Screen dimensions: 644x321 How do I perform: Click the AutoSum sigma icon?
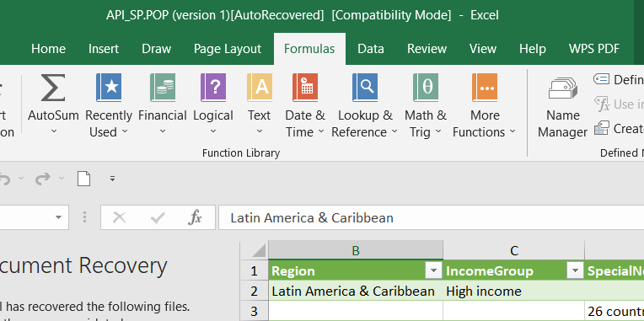(53, 88)
